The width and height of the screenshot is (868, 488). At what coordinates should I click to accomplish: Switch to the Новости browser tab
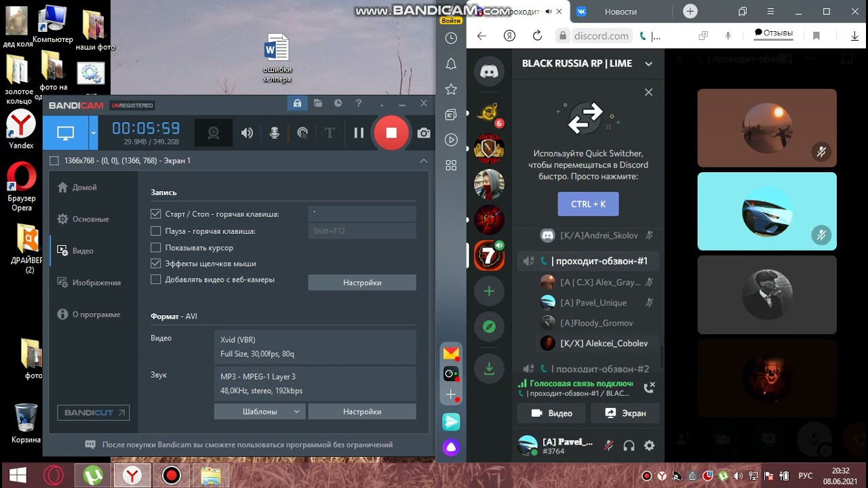coord(620,12)
